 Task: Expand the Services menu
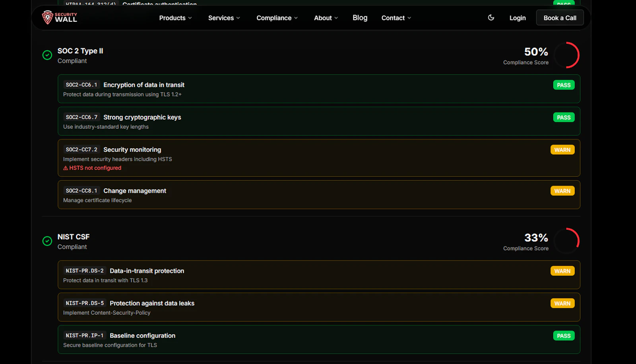point(224,18)
